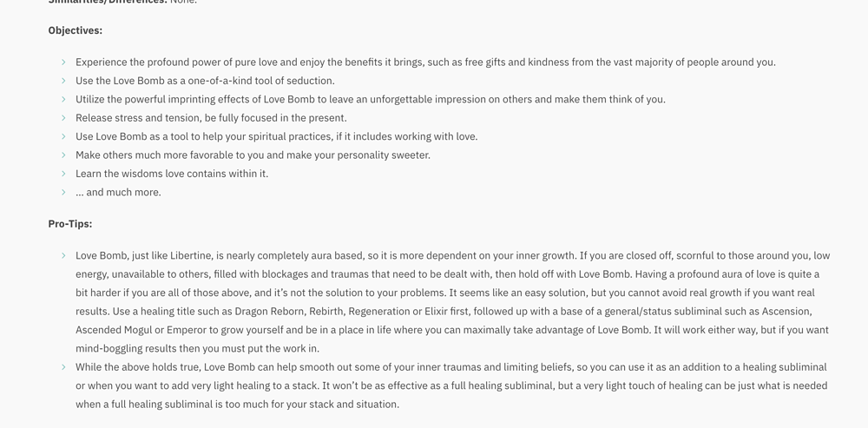This screenshot has height=428, width=868.
Task: Click chevron bullet beside 'spiritual practices' item
Action: [63, 136]
